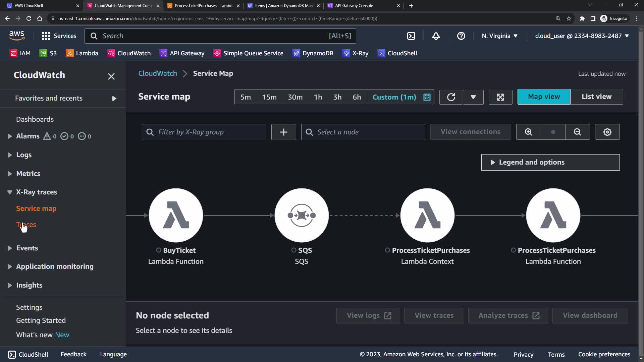Click the refresh service map icon

point(451,97)
